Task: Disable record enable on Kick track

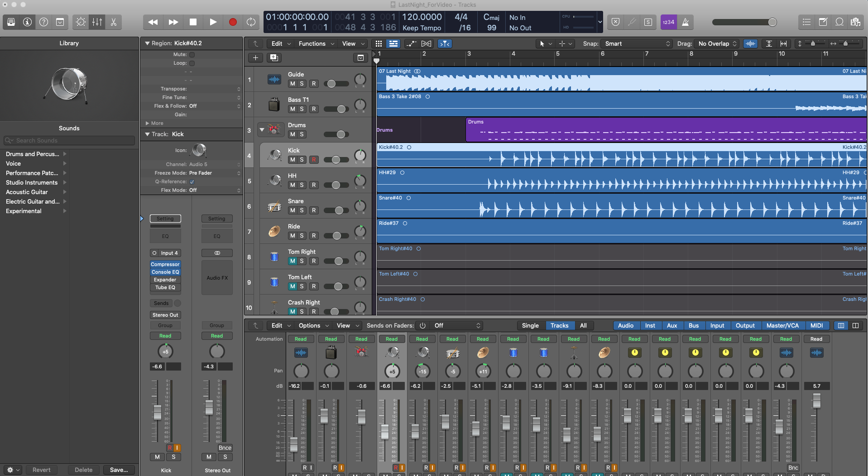Action: 314,160
